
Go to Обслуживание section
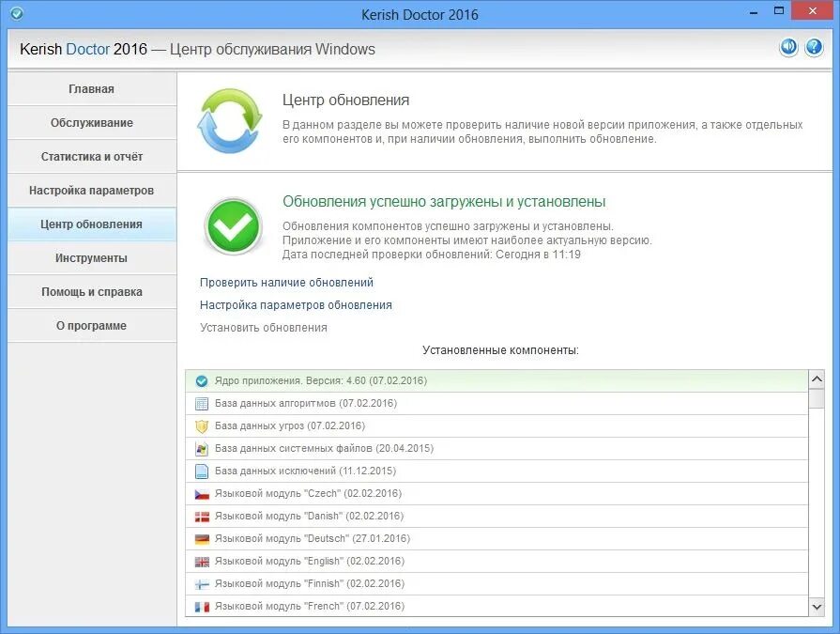92,123
